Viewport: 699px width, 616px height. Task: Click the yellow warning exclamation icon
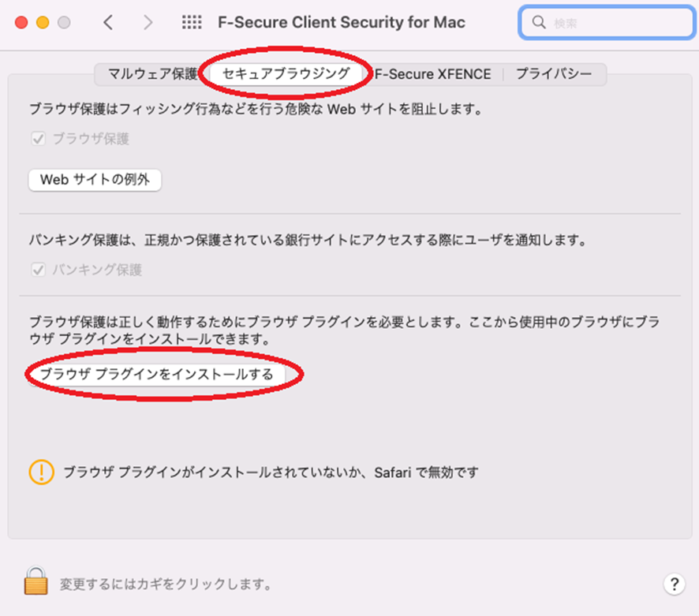click(x=42, y=472)
